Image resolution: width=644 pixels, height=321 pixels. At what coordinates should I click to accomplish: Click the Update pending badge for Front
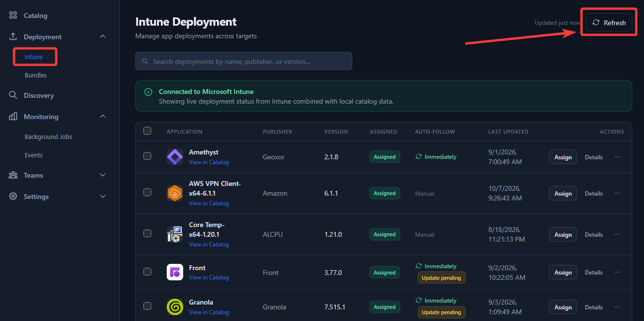[441, 278]
